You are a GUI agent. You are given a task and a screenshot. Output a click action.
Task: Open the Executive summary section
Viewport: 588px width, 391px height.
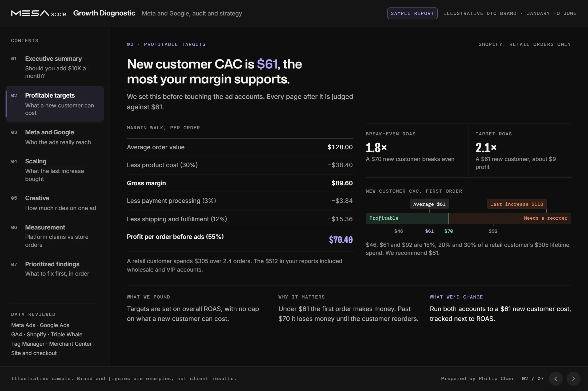pos(55,67)
